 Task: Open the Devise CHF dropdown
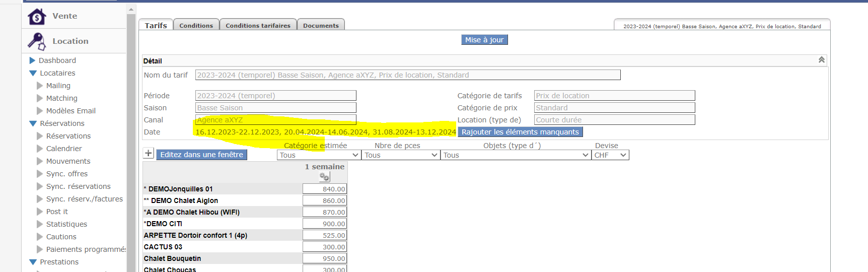610,155
